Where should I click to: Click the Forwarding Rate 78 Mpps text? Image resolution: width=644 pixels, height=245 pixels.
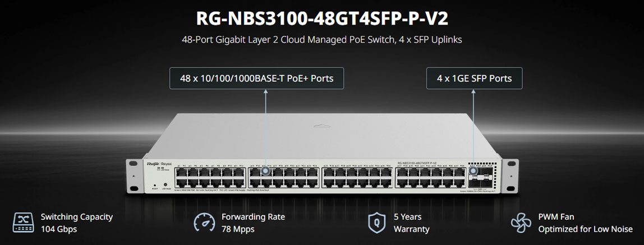[x=253, y=223]
